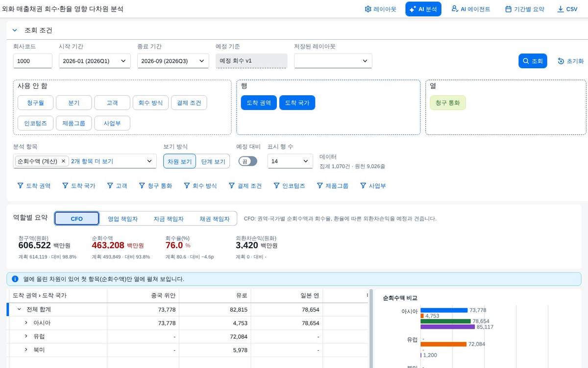Viewport: 588px width, 368px height.
Task: Expand the 북미 row
Action: point(26,349)
